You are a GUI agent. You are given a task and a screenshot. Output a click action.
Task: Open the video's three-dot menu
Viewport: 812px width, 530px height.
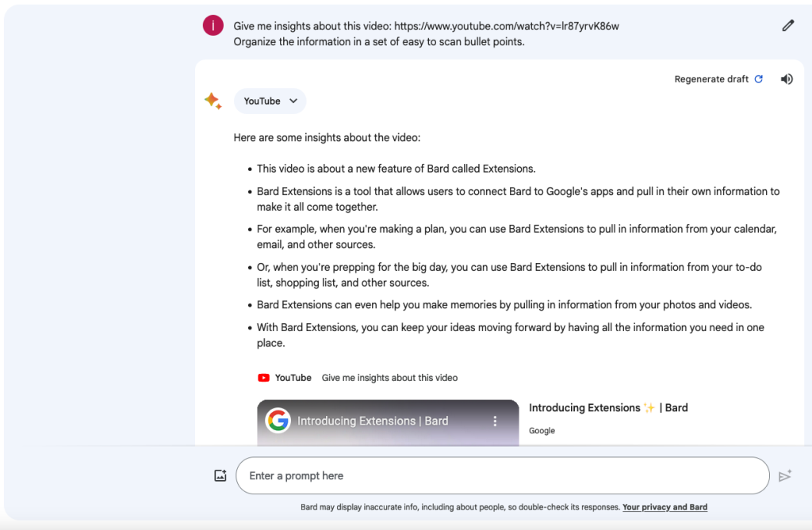(495, 421)
